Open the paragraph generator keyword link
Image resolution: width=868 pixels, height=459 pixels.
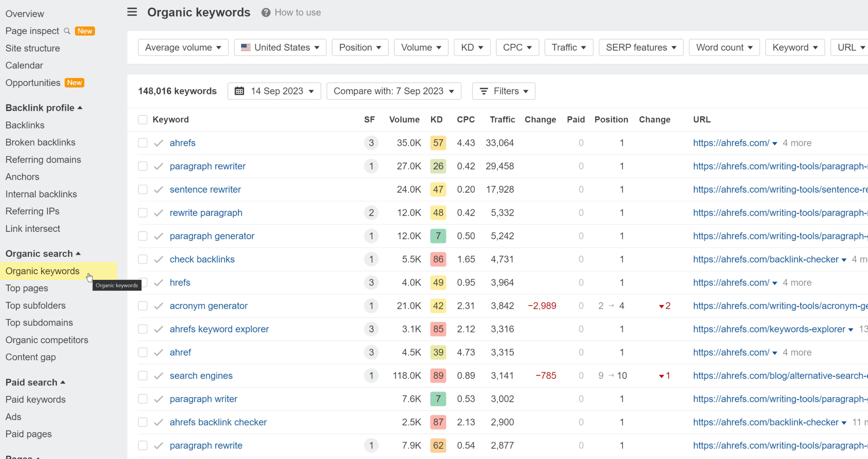tap(212, 236)
